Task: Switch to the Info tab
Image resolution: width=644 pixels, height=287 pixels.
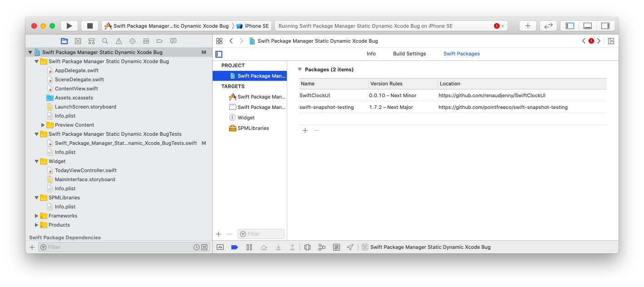Action: [371, 54]
